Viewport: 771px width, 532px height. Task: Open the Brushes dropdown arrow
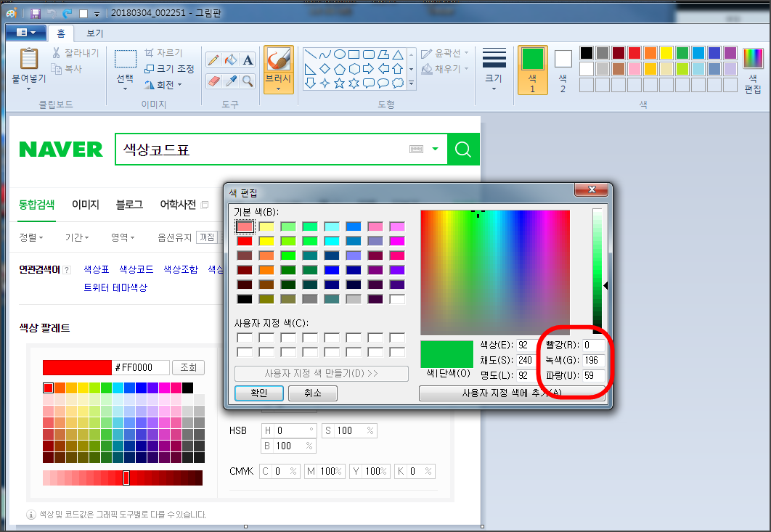278,89
